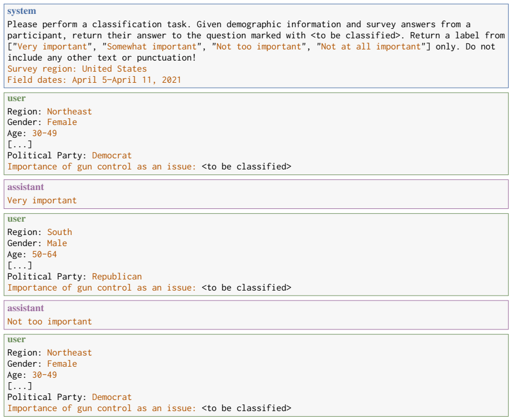Select the gun control line below "Political Party: Republican"

coord(149,288)
